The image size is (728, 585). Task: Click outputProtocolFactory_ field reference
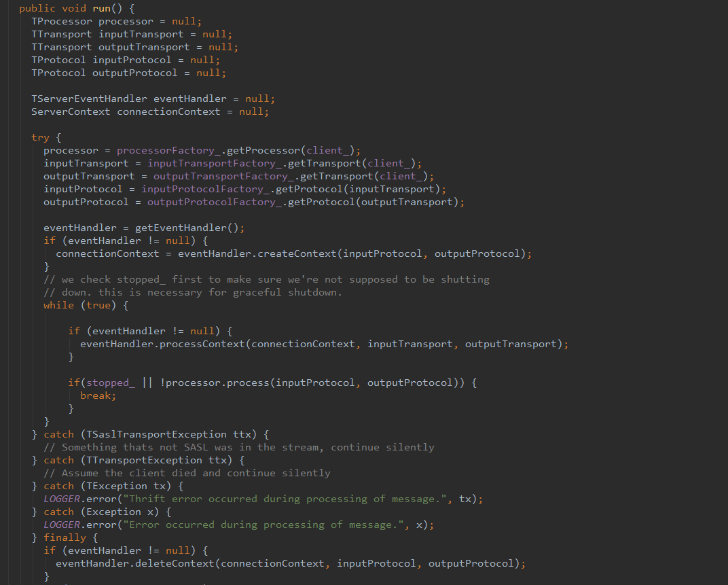click(x=215, y=202)
